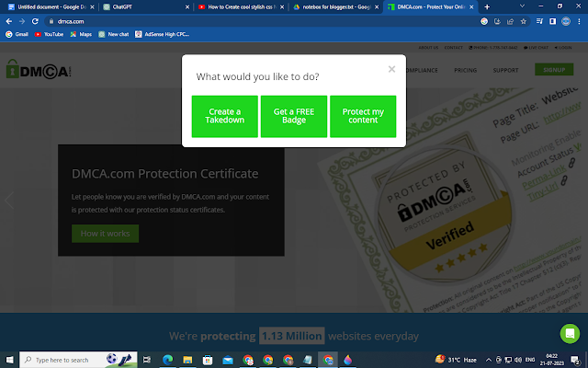View site information padlock icon
The width and height of the screenshot is (588, 368).
pos(51,21)
